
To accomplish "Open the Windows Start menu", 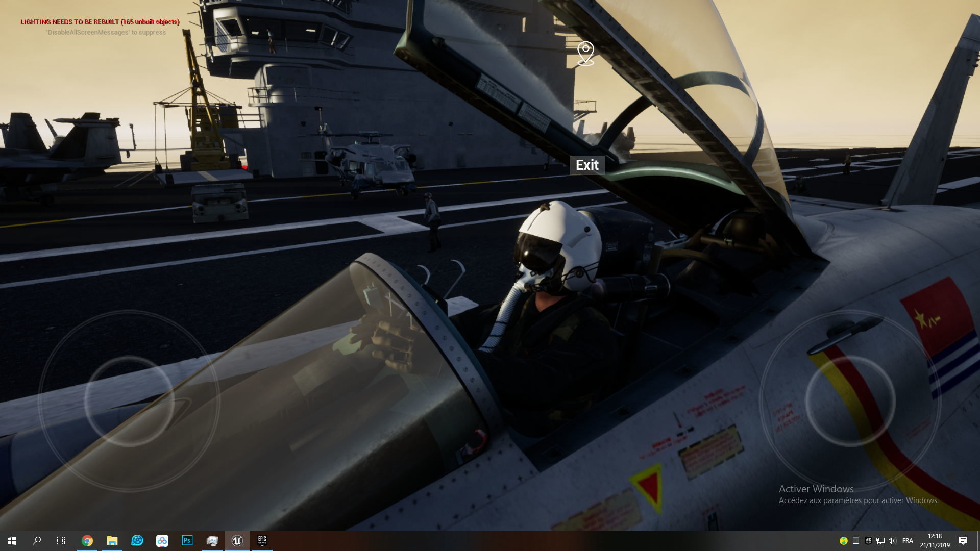I will coord(12,540).
